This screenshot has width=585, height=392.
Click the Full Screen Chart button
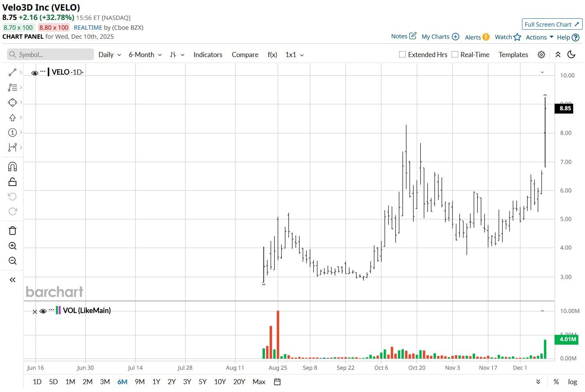point(552,24)
